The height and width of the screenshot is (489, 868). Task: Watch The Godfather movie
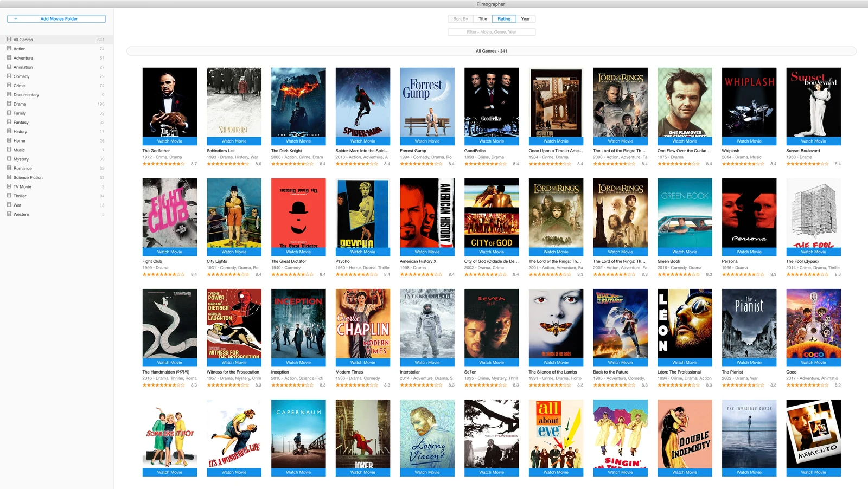click(170, 141)
